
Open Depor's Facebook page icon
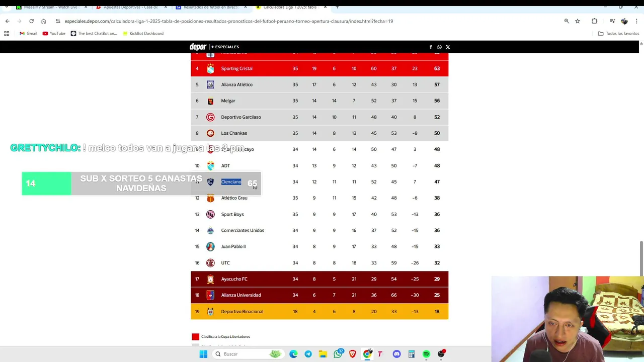431,47
